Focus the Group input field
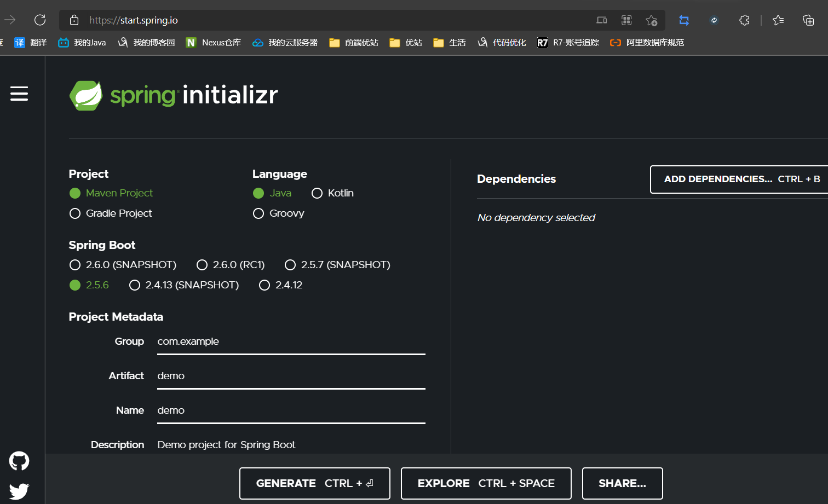This screenshot has height=504, width=828. pyautogui.click(x=291, y=342)
